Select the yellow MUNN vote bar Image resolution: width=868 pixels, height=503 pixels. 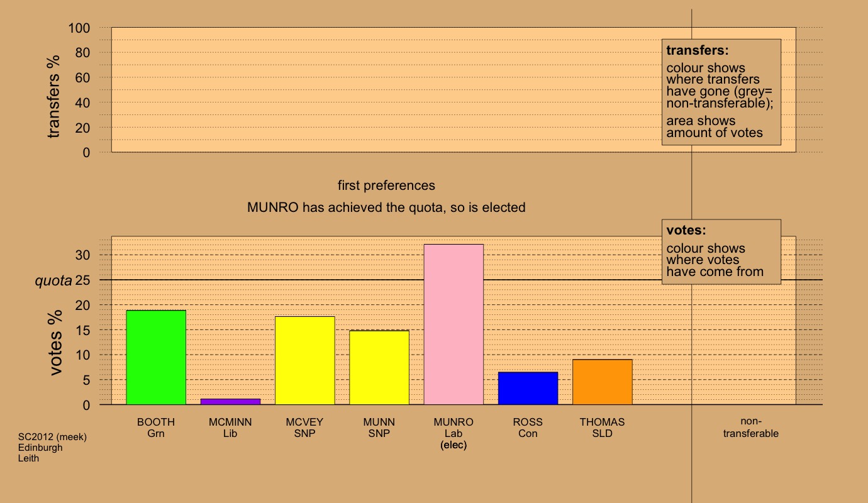[x=379, y=367]
